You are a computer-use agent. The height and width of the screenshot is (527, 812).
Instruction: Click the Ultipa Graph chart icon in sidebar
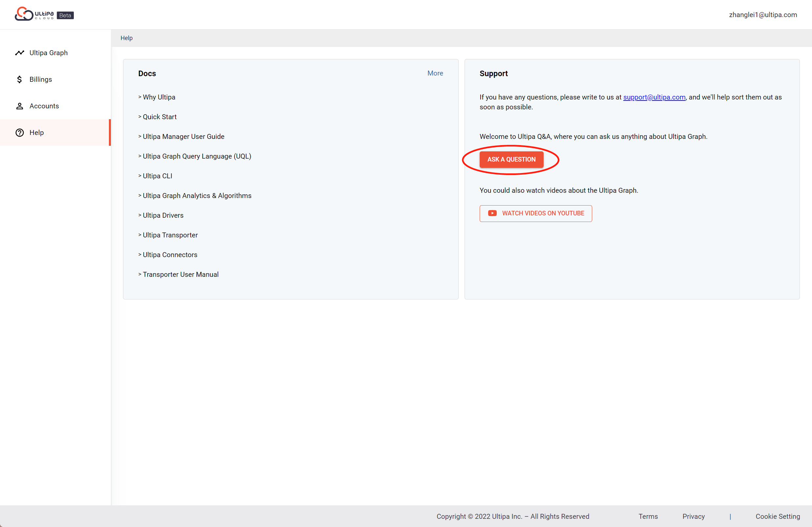tap(19, 53)
